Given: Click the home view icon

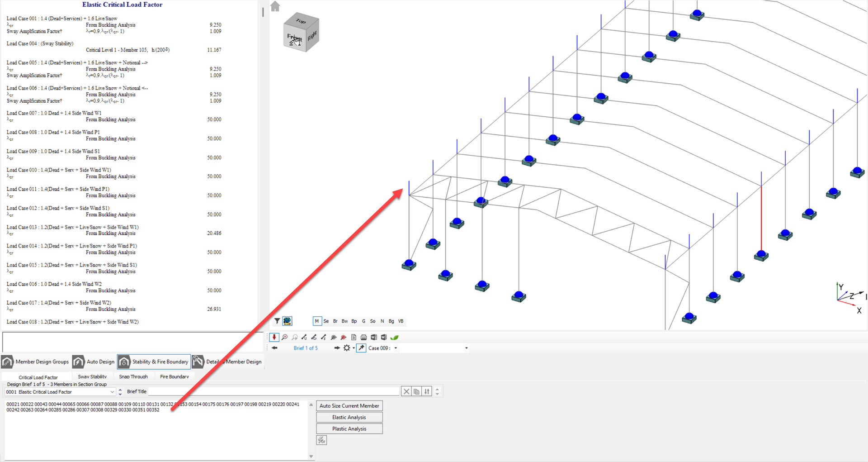Looking at the screenshot, I should click(x=275, y=6).
